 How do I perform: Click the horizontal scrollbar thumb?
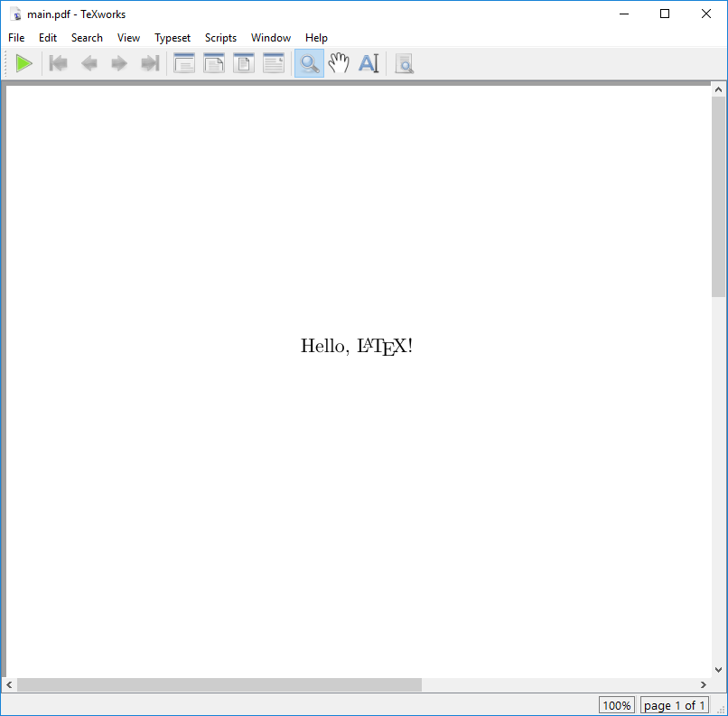(219, 684)
